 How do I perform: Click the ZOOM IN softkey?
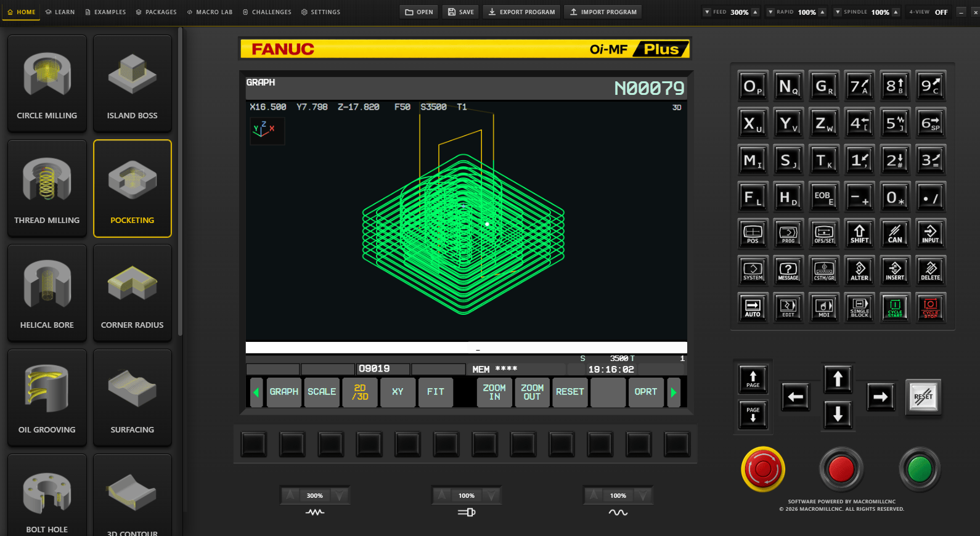click(x=494, y=392)
